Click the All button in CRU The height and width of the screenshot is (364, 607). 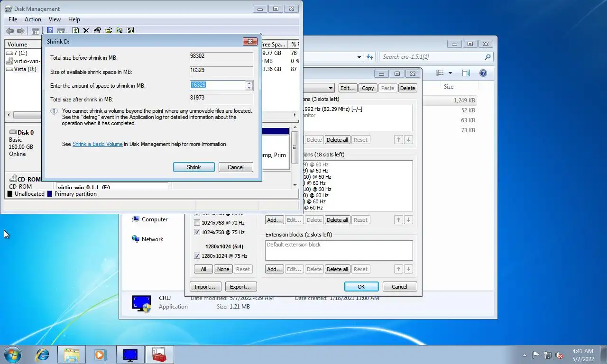pyautogui.click(x=203, y=269)
